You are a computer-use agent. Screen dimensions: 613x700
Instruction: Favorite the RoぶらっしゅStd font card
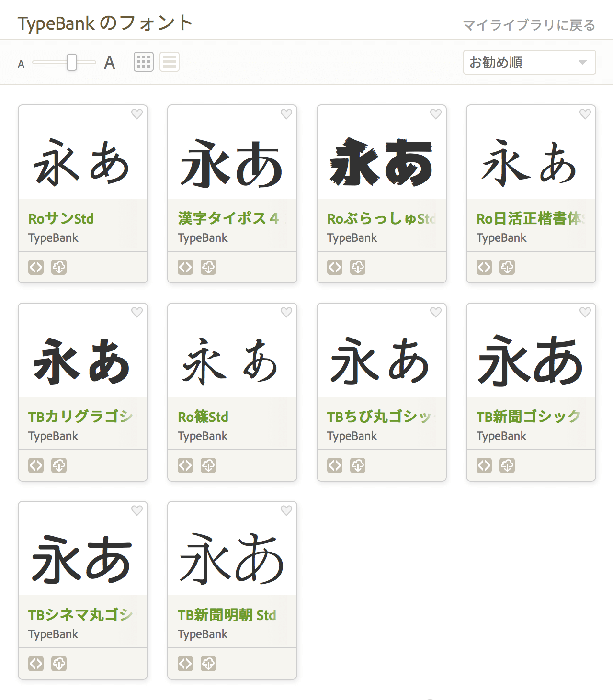[436, 114]
